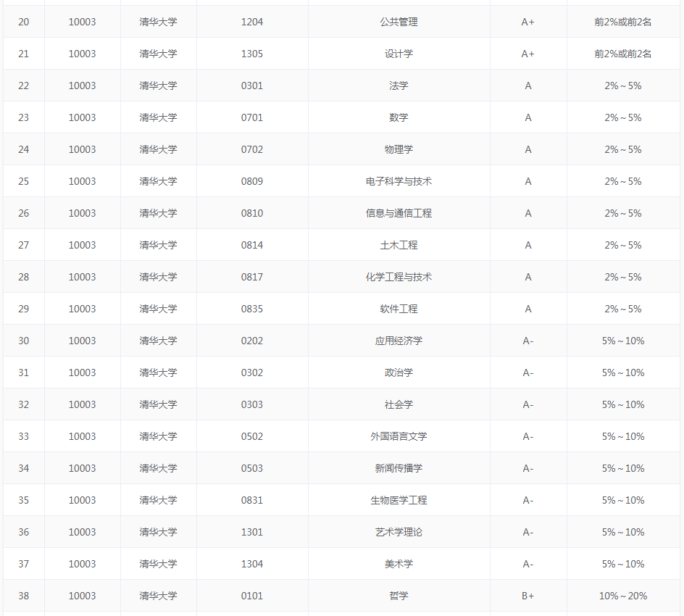Select subject name 社会学

coord(399,404)
